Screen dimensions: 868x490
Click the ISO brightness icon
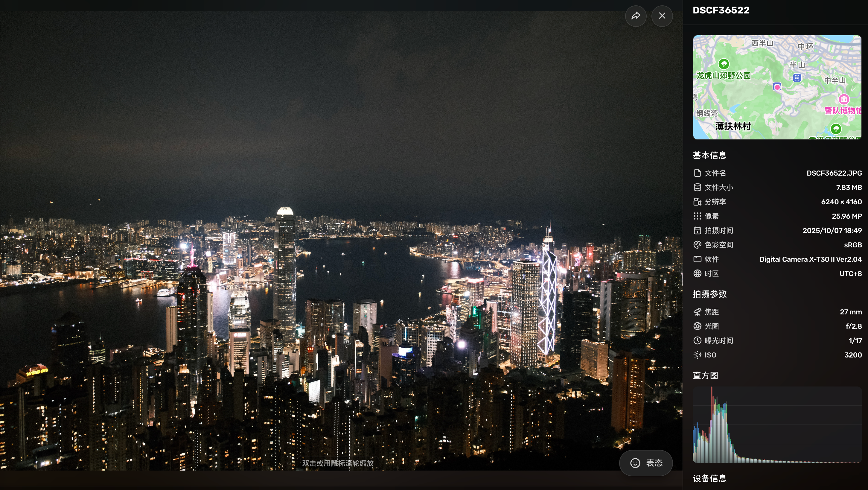(697, 355)
